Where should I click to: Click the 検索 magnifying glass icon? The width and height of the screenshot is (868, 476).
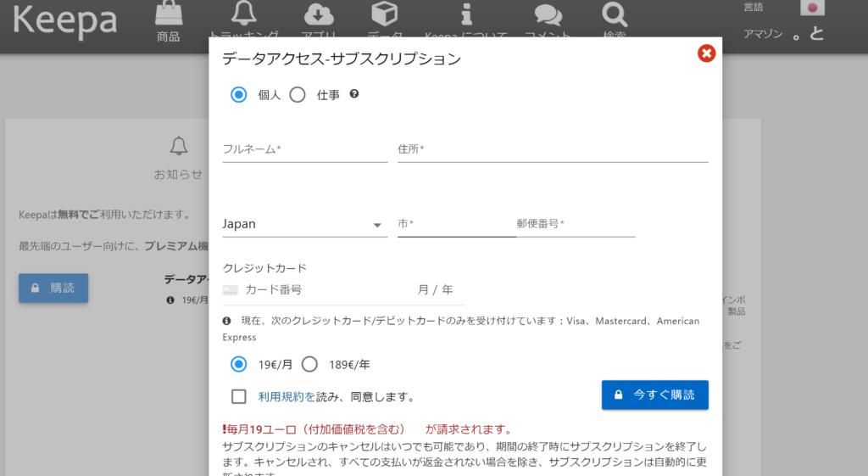coord(614,14)
